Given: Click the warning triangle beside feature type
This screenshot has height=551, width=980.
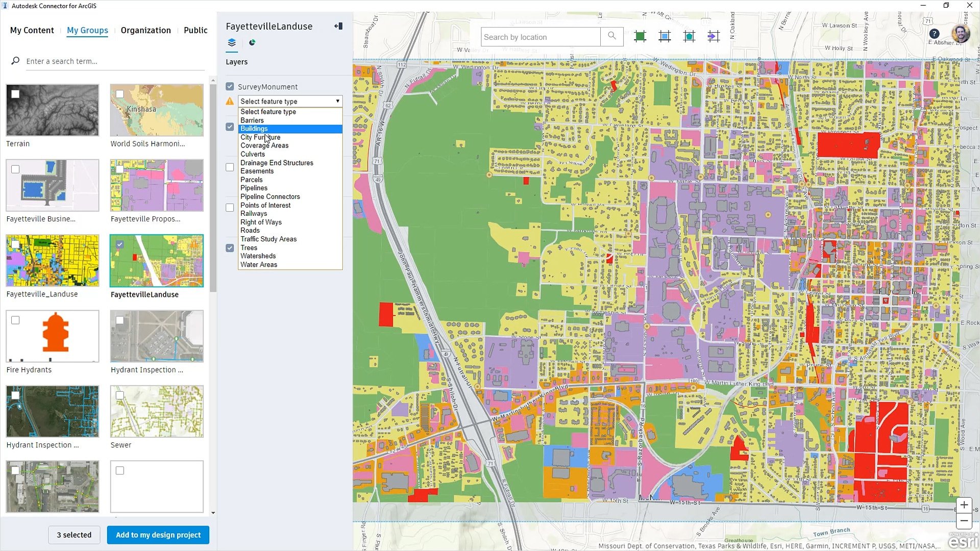Looking at the screenshot, I should pos(230,101).
